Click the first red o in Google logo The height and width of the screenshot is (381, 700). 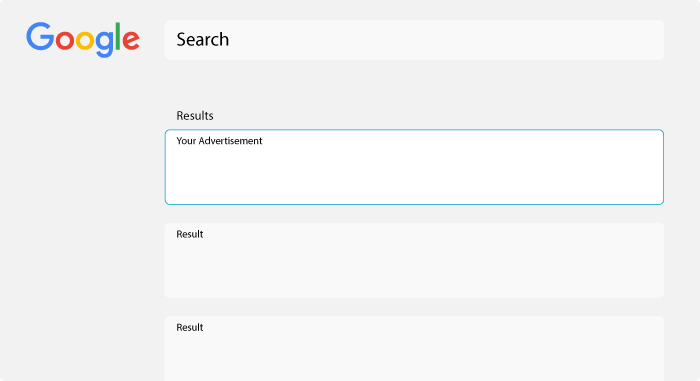[x=65, y=40]
